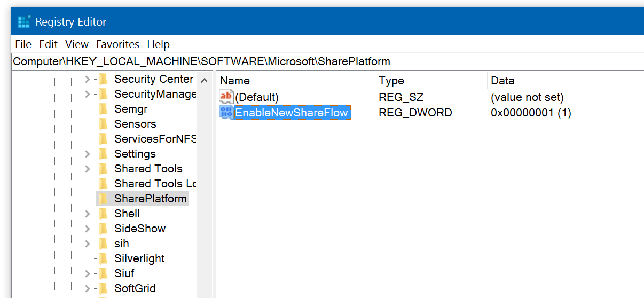Select the EnableNewShareFlow value name
This screenshot has width=644, height=298.
tap(292, 112)
